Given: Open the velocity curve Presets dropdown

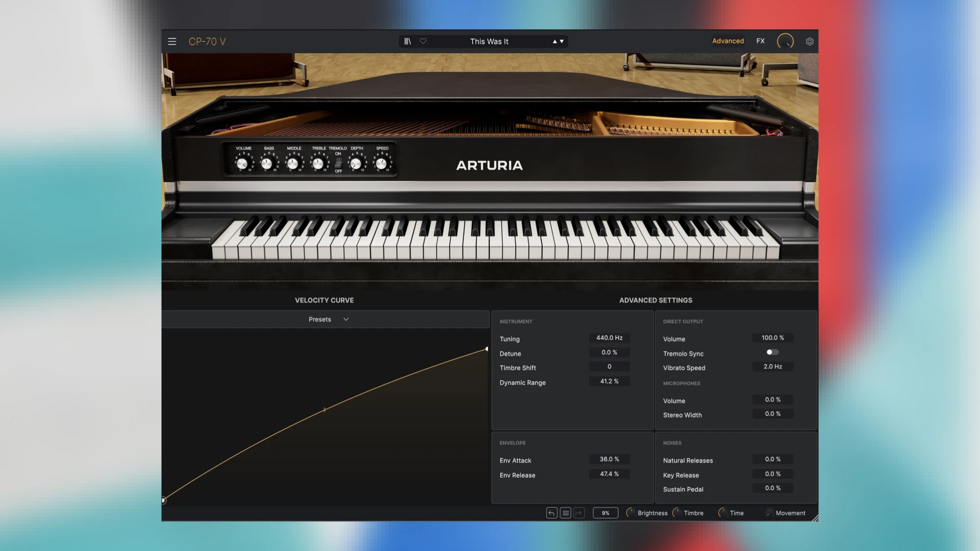Looking at the screenshot, I should pyautogui.click(x=326, y=319).
